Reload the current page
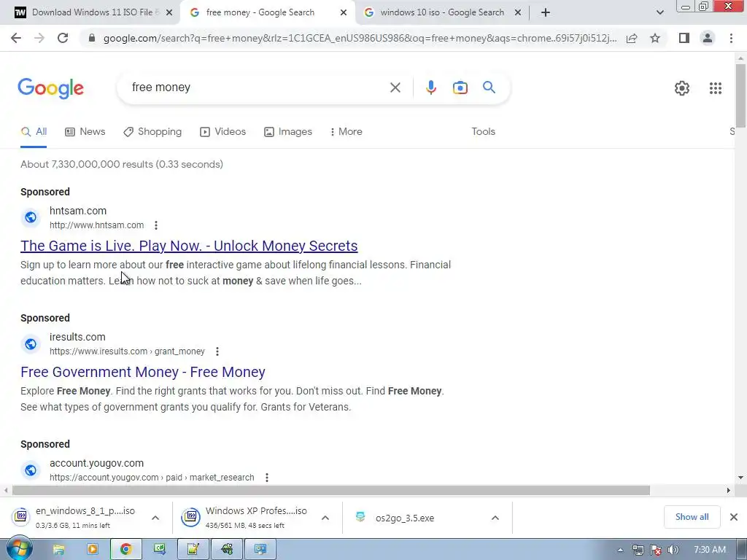 63,38
